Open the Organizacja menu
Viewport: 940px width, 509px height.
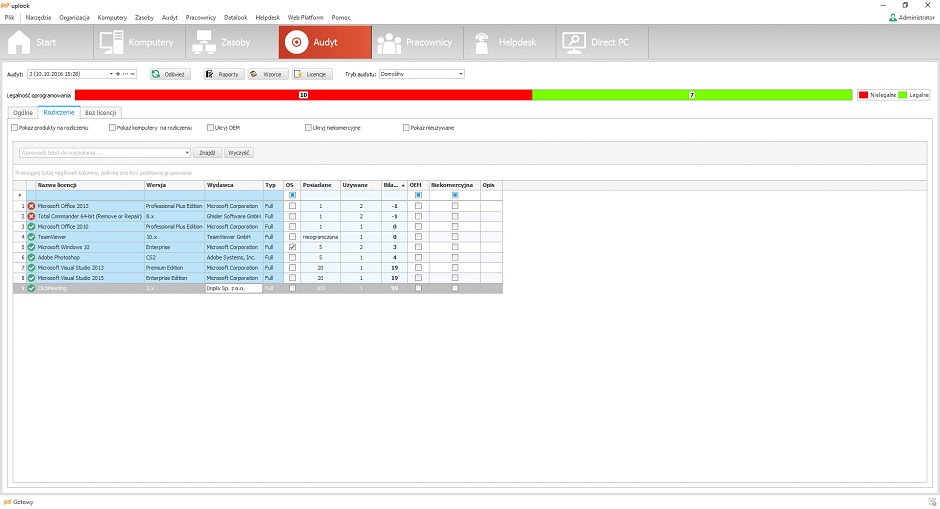pos(74,17)
